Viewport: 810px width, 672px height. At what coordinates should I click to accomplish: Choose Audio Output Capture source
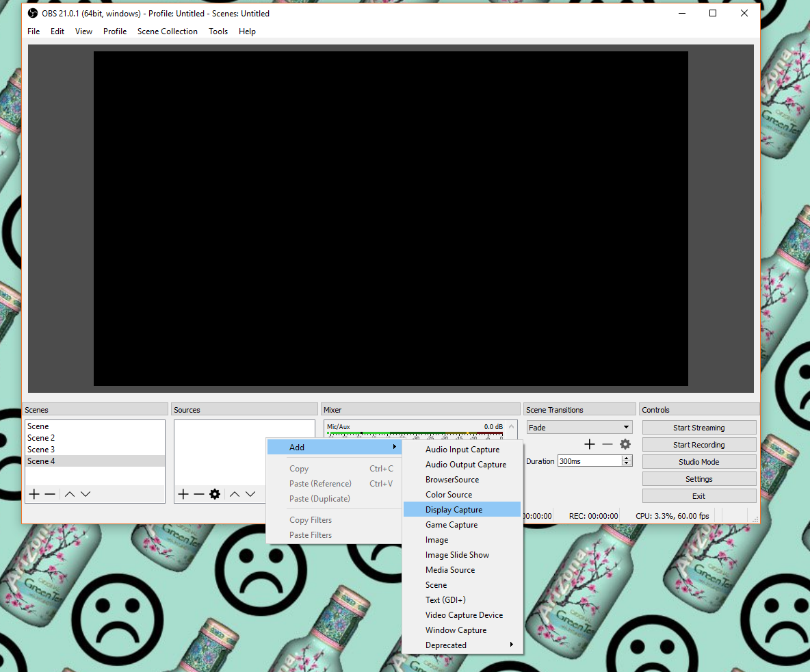tap(462, 465)
